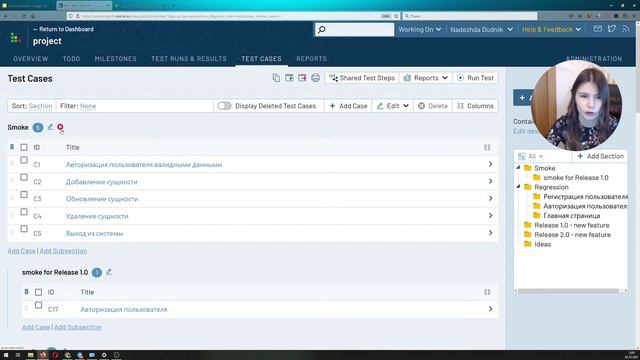Open the Help & Feedback dropdown

click(551, 29)
